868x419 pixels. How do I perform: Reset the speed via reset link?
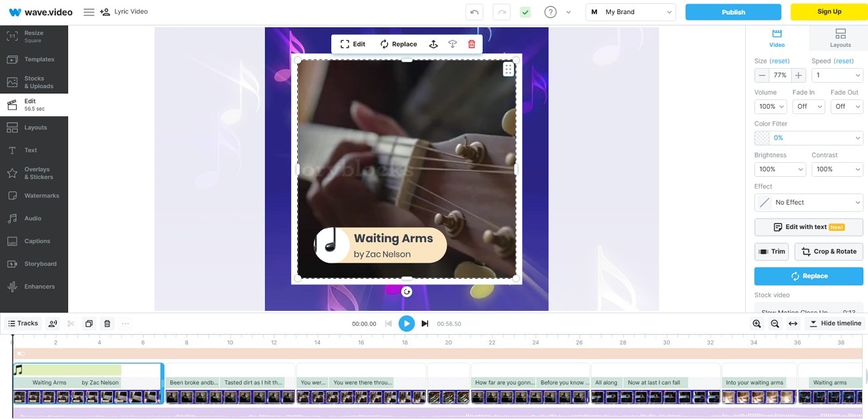[x=843, y=61]
